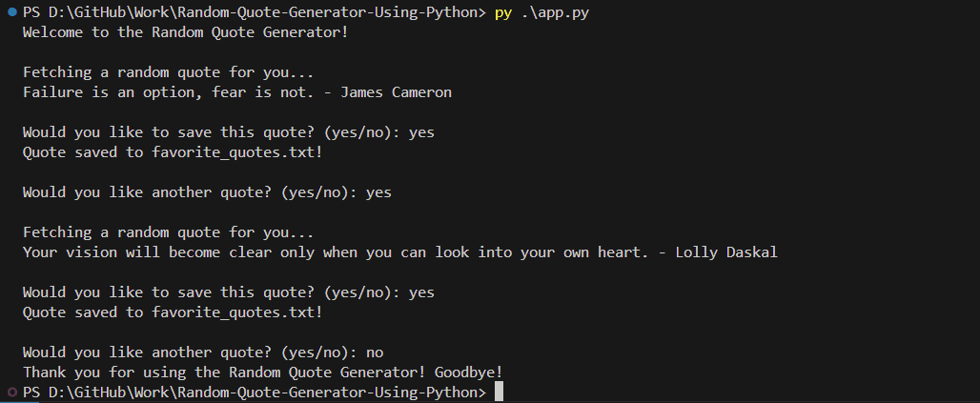Click the blue dot beside the first prompt

point(10,12)
